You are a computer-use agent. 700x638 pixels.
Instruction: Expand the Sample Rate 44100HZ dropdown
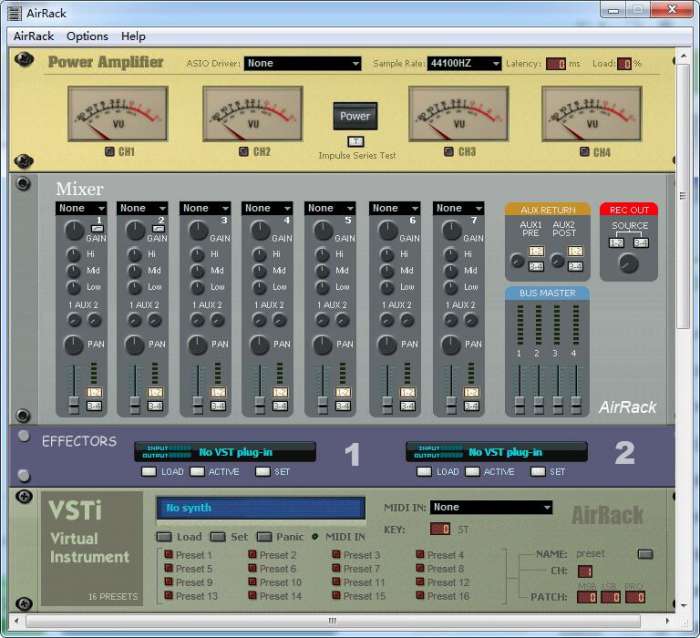coord(464,63)
